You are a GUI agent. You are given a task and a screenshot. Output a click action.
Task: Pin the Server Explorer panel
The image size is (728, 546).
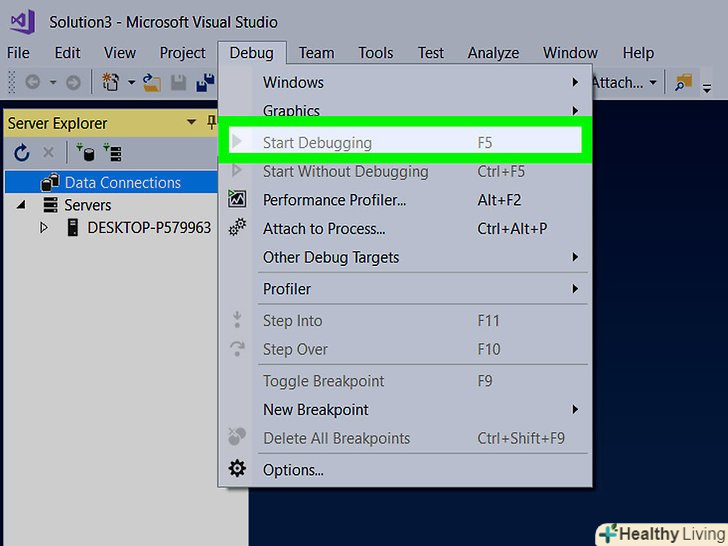pos(211,123)
